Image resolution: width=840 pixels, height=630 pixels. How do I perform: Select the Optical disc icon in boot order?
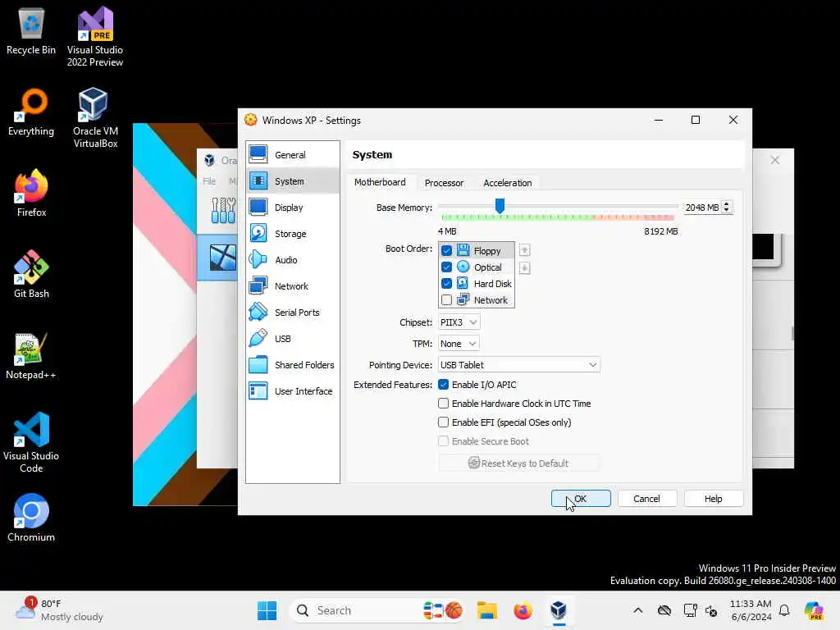(463, 267)
